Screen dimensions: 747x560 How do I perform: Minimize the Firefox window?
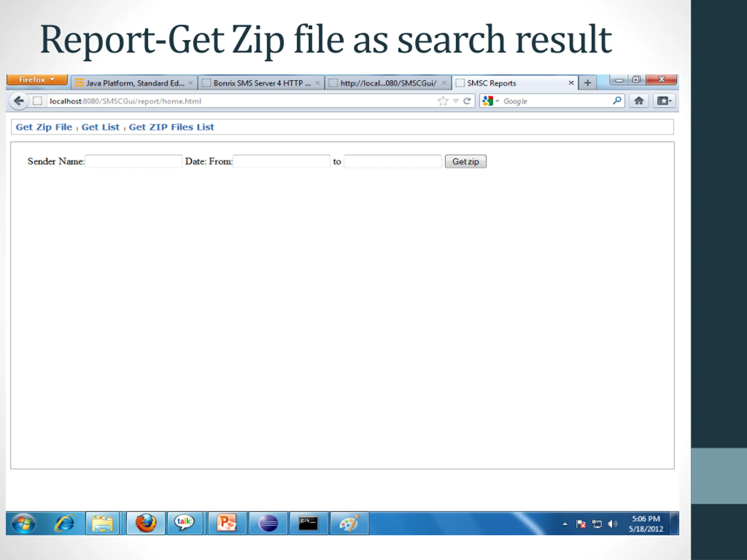coord(619,80)
